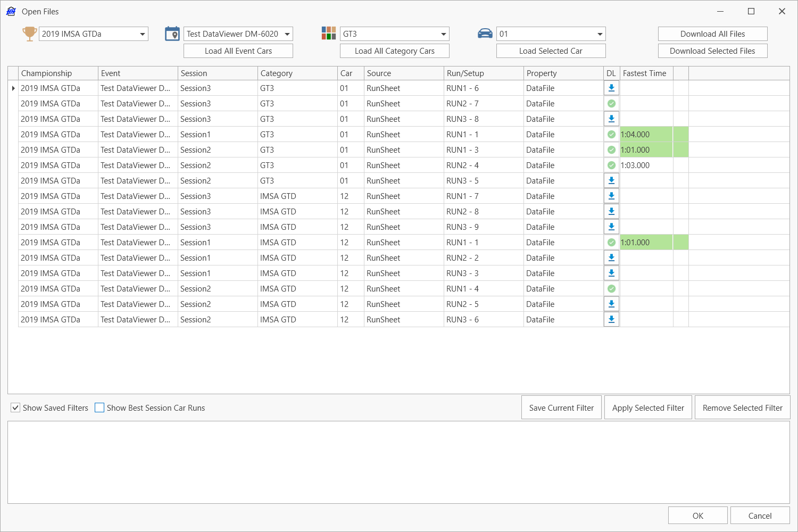798x532 pixels.
Task: Click Load All Event Cars button
Action: (238, 51)
